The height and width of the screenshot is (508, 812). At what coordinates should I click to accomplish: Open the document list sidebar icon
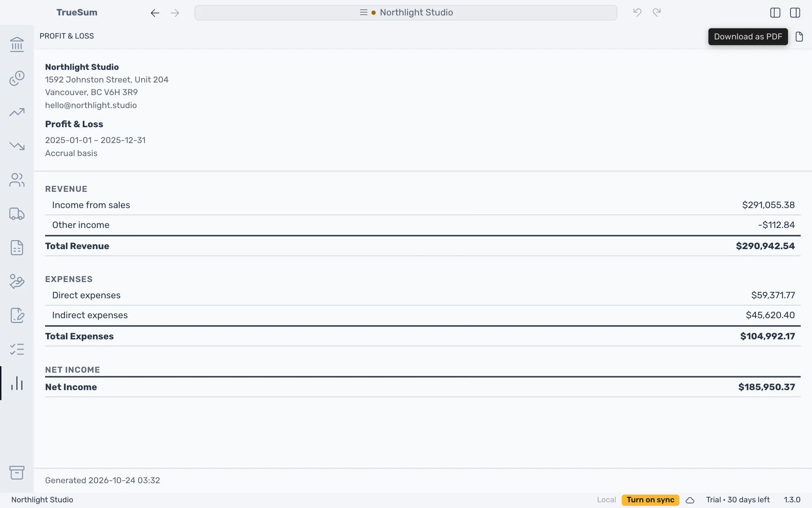(x=17, y=247)
